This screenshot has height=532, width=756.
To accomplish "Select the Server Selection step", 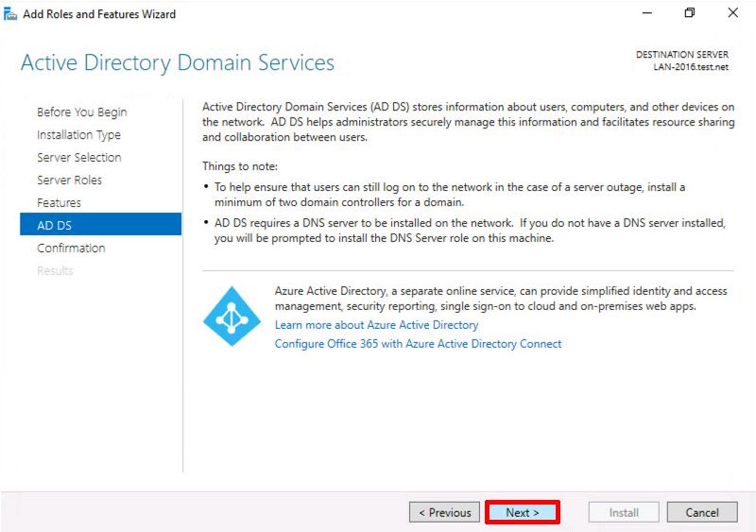I will (79, 157).
